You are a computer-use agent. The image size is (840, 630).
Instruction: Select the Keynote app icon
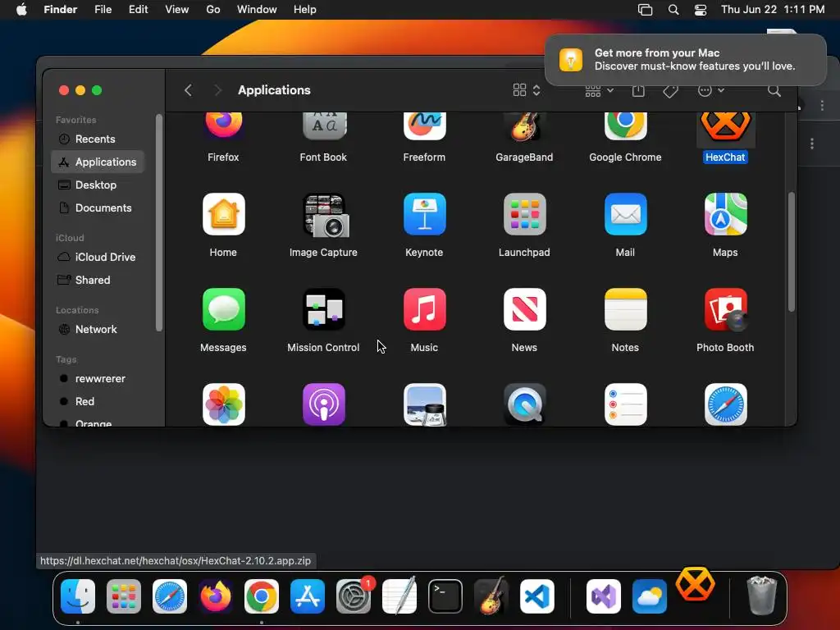[x=424, y=214]
